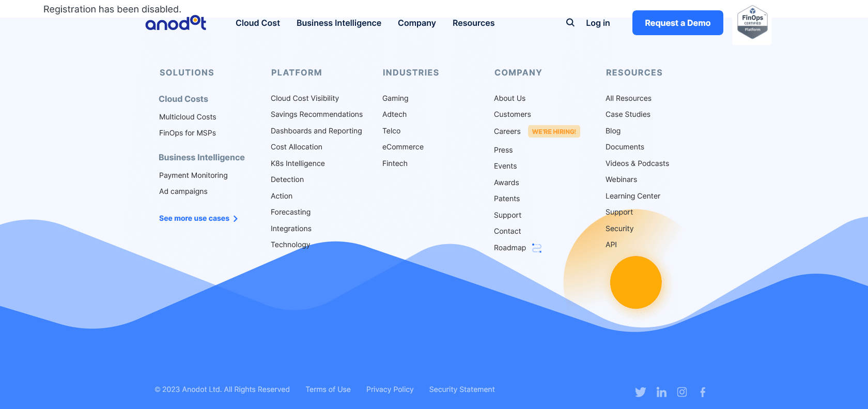868x409 pixels.
Task: Open the API link
Action: 611,245
